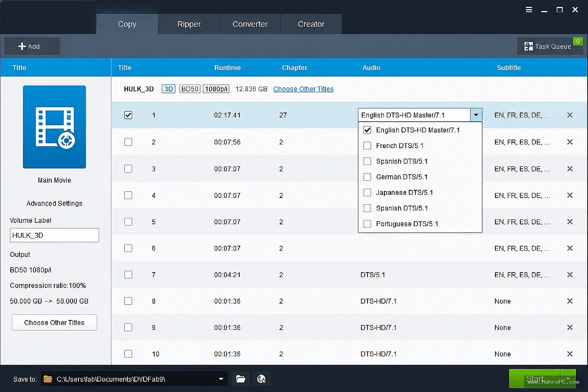Remove title 2 with its X icon
This screenshot has width=588, height=392.
point(570,142)
